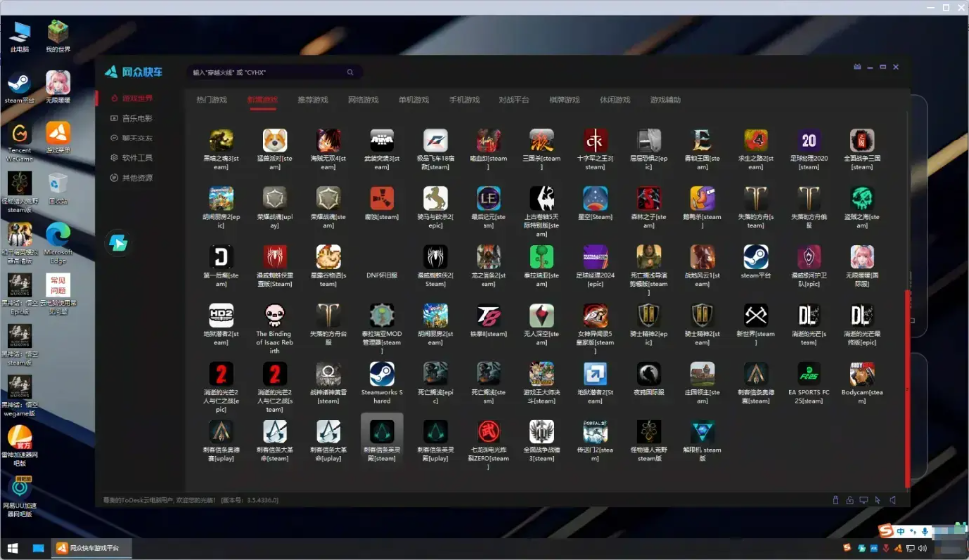Switch to the 推荐游戏 tab

[x=313, y=100]
